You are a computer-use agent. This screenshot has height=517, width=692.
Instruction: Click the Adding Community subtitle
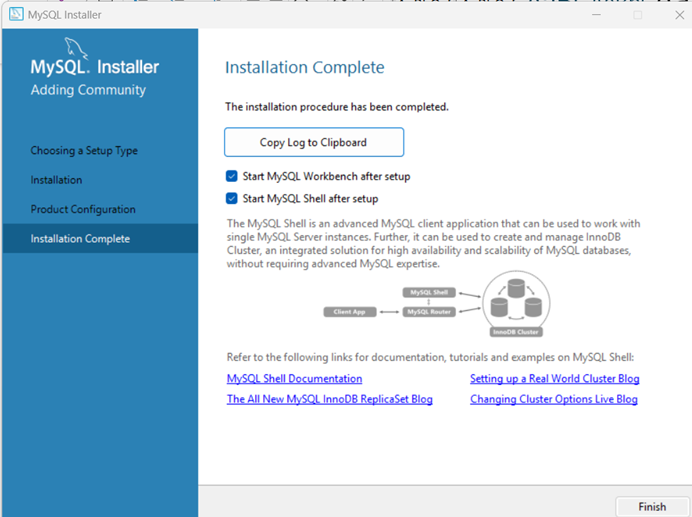pyautogui.click(x=88, y=90)
